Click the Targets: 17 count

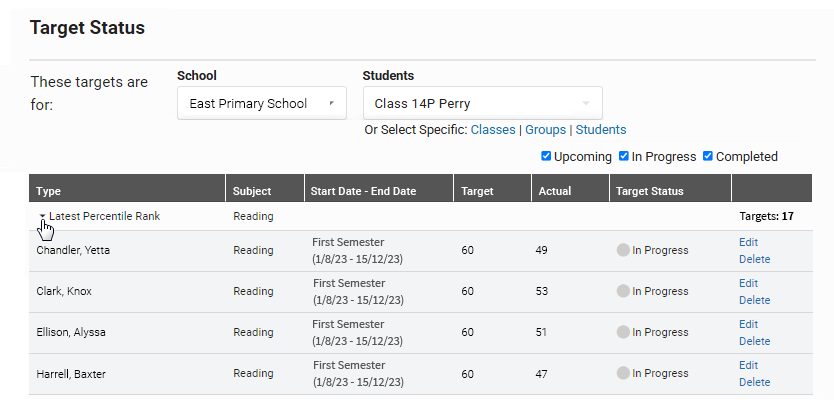pos(766,216)
